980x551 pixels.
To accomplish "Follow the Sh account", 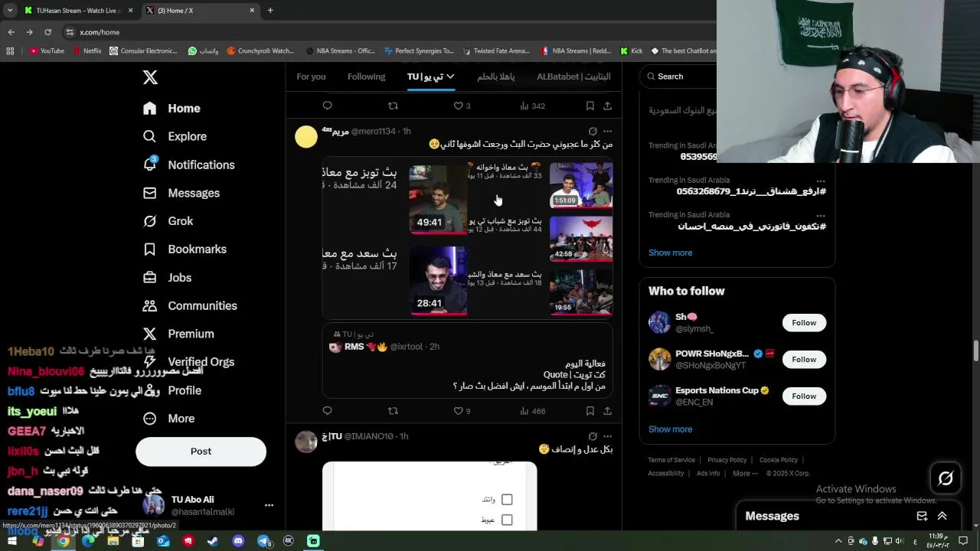I will click(x=804, y=323).
